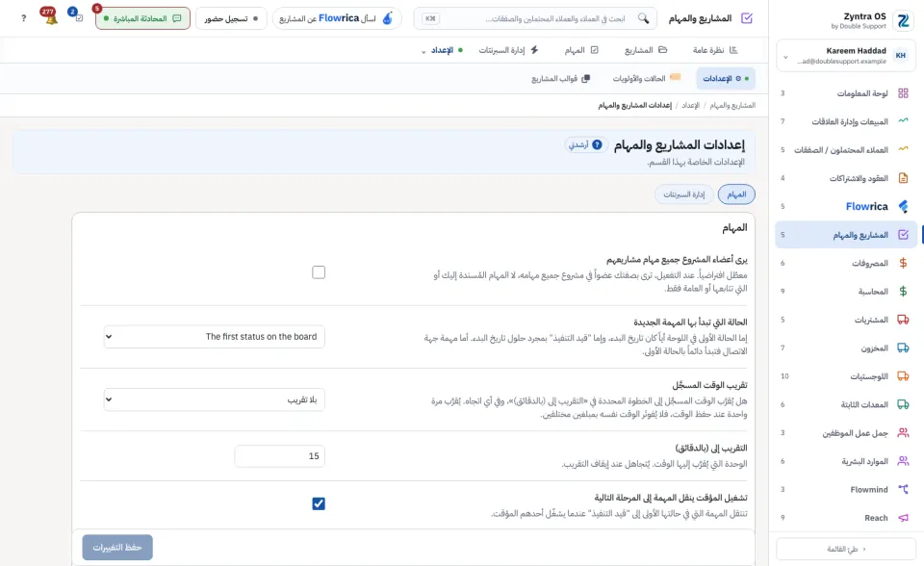Click تسجيل حضور check-in button
924x566 pixels.
(231, 18)
